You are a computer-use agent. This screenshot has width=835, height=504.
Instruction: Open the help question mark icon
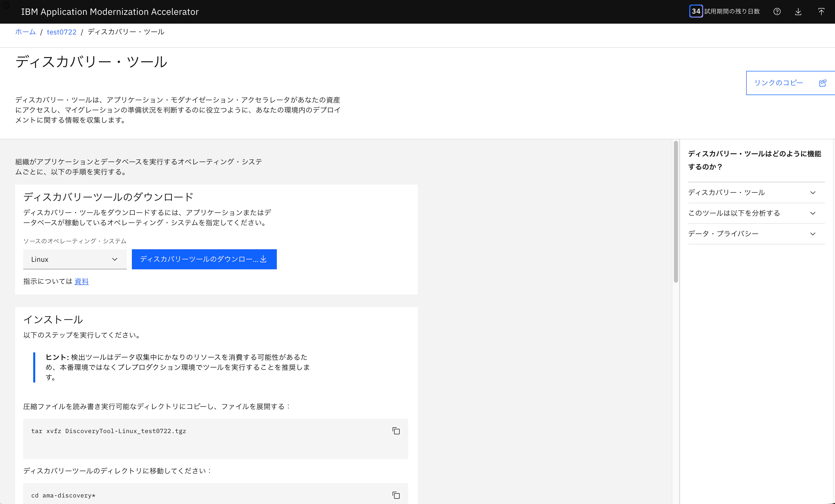tap(777, 12)
